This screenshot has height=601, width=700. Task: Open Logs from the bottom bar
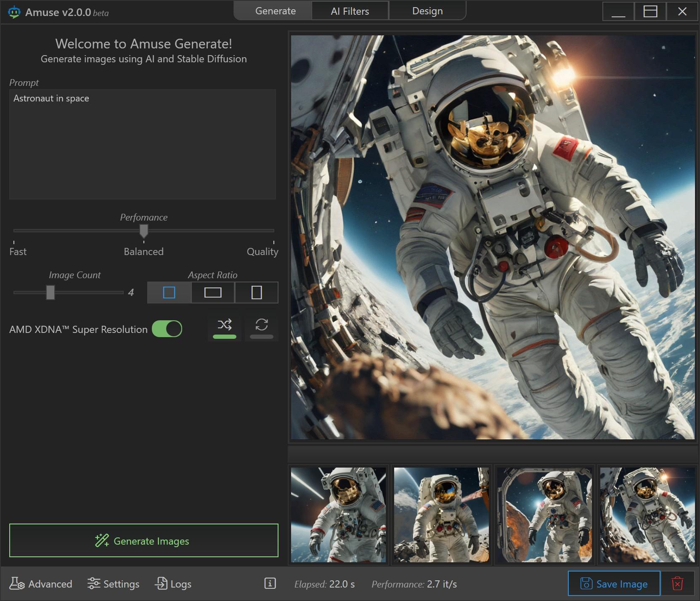pos(173,584)
